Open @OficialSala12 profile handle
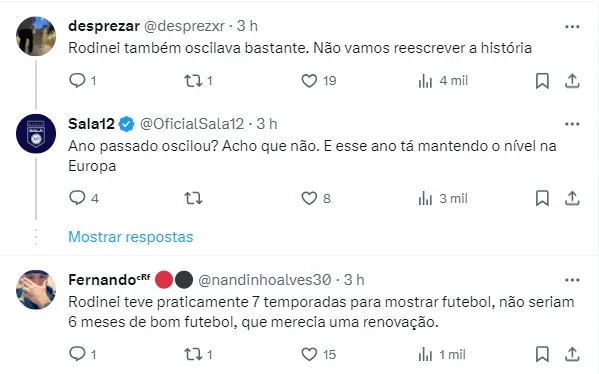 click(x=192, y=124)
